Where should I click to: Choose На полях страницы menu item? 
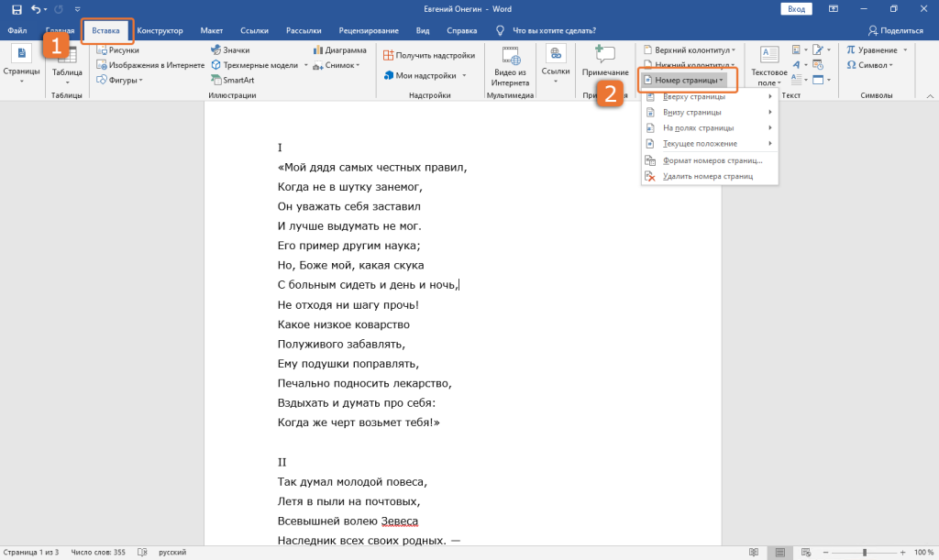tap(710, 128)
